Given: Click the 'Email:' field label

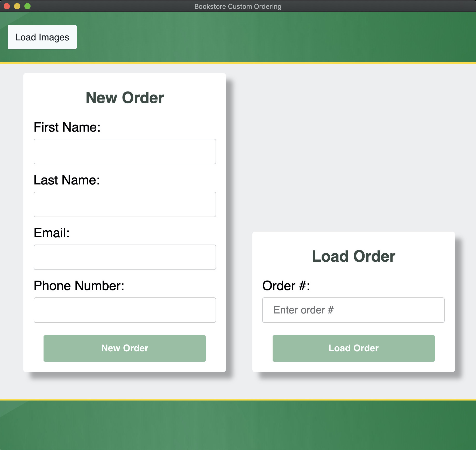Looking at the screenshot, I should 52,233.
